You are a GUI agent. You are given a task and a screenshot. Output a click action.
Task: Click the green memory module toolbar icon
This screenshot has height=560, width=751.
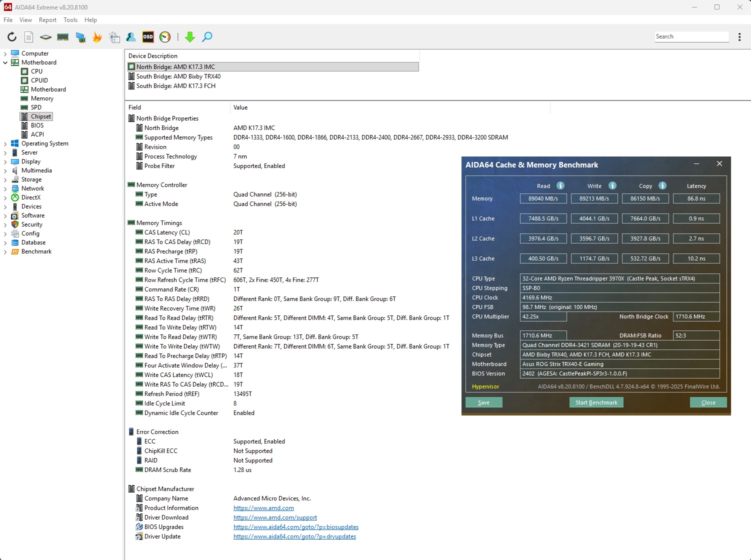pyautogui.click(x=63, y=37)
